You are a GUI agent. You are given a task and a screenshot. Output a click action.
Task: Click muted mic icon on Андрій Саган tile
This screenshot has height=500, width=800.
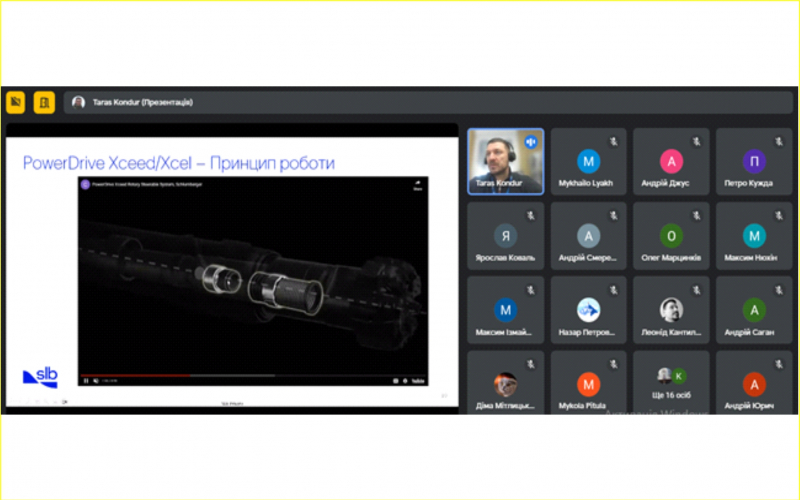[779, 290]
